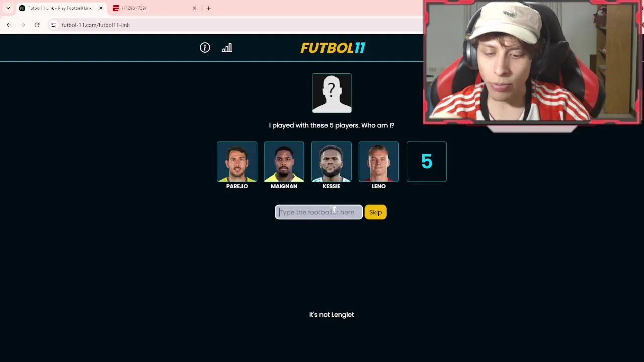Open the game info icon

pos(205,48)
